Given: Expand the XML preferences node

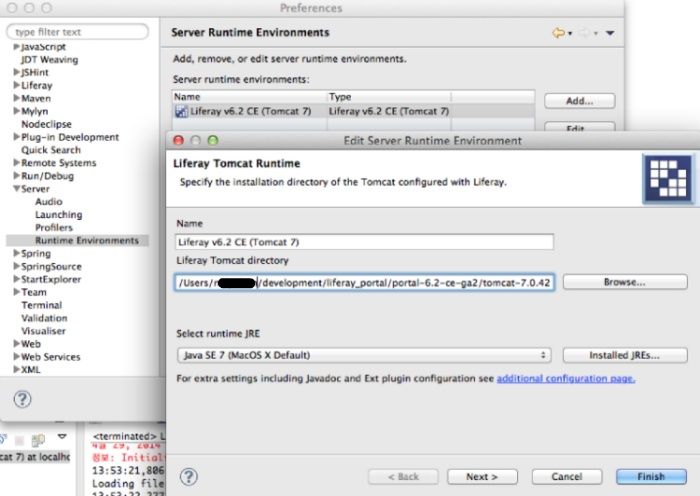Looking at the screenshot, I should [17, 370].
